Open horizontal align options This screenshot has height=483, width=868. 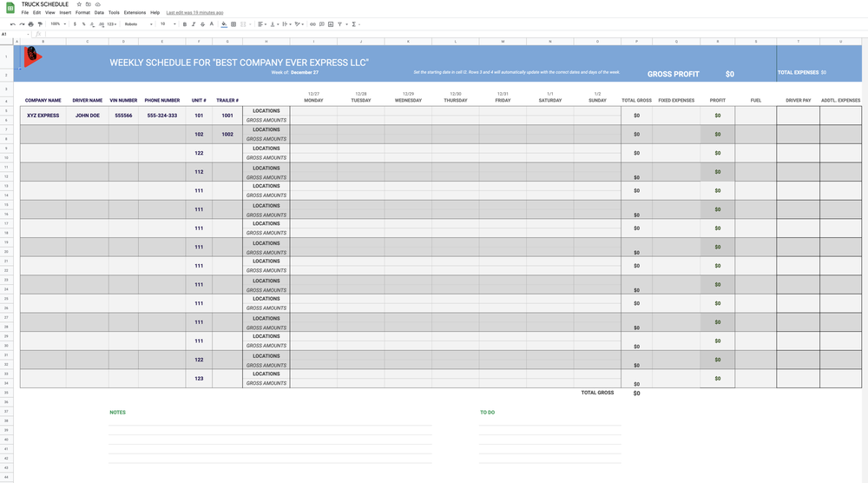tap(262, 24)
